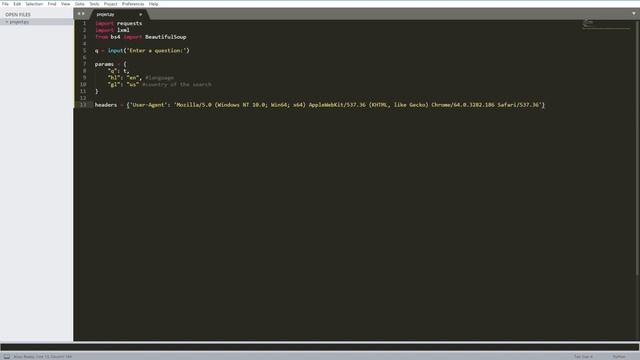Click the next tab arrow
640x360 pixels.
pos(84,14)
